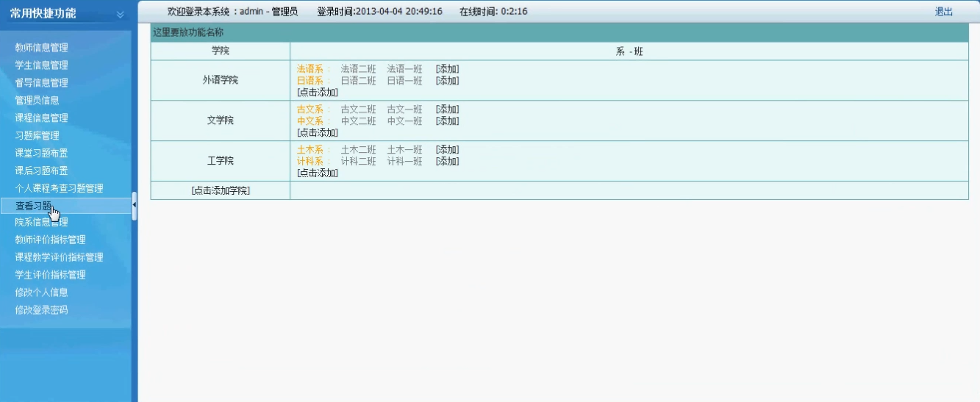The image size is (980, 402).
Task: Select class 日语一班
Action: 405,81
